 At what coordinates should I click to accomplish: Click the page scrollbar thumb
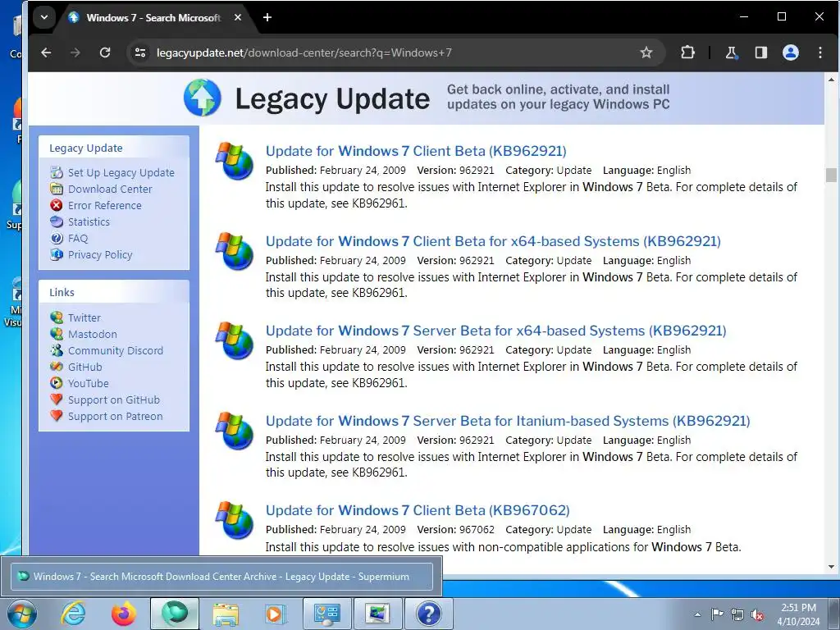point(832,175)
